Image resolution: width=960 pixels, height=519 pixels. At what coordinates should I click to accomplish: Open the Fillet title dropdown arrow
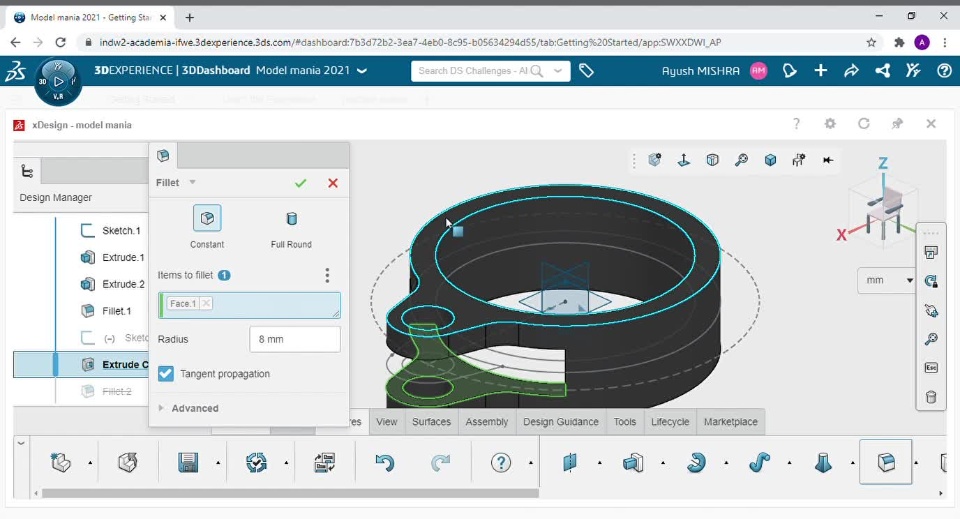point(192,182)
